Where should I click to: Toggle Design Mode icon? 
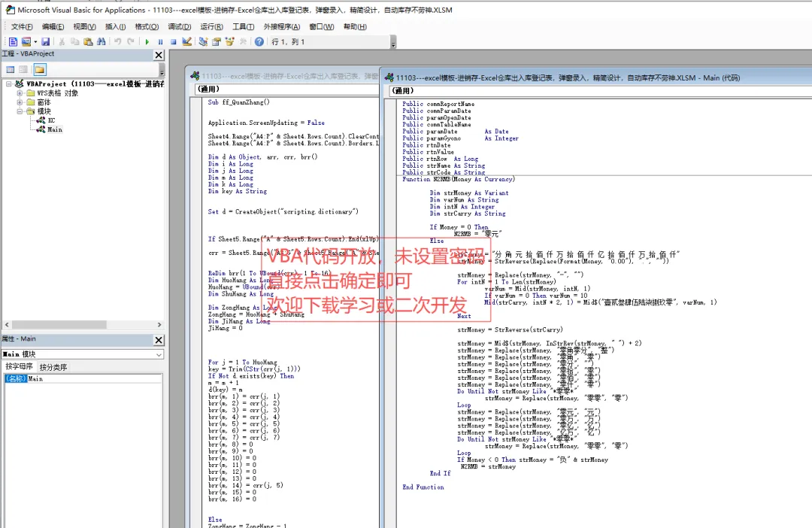(x=187, y=41)
